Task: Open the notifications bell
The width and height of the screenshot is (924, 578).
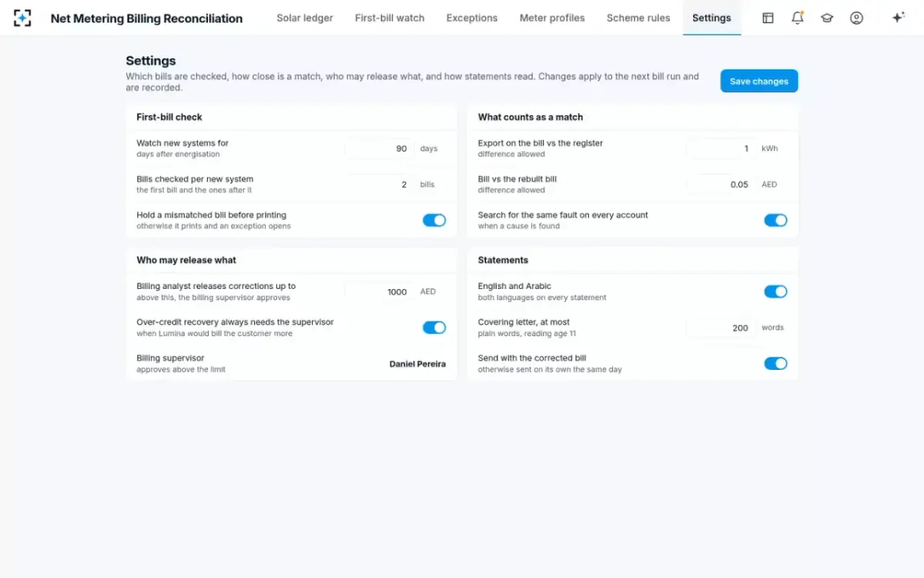Action: [x=797, y=18]
